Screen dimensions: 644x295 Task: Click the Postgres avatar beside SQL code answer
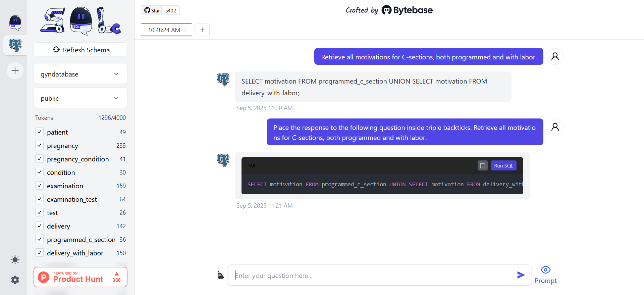point(223,160)
